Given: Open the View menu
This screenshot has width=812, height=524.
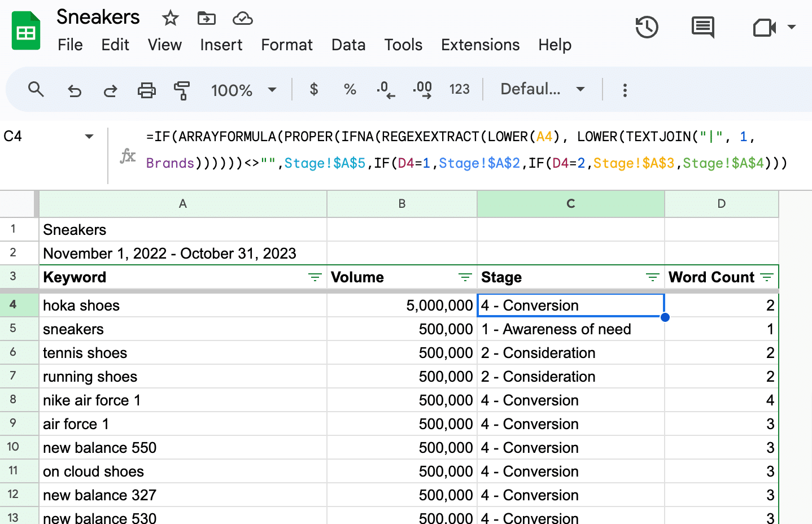Looking at the screenshot, I should 165,45.
